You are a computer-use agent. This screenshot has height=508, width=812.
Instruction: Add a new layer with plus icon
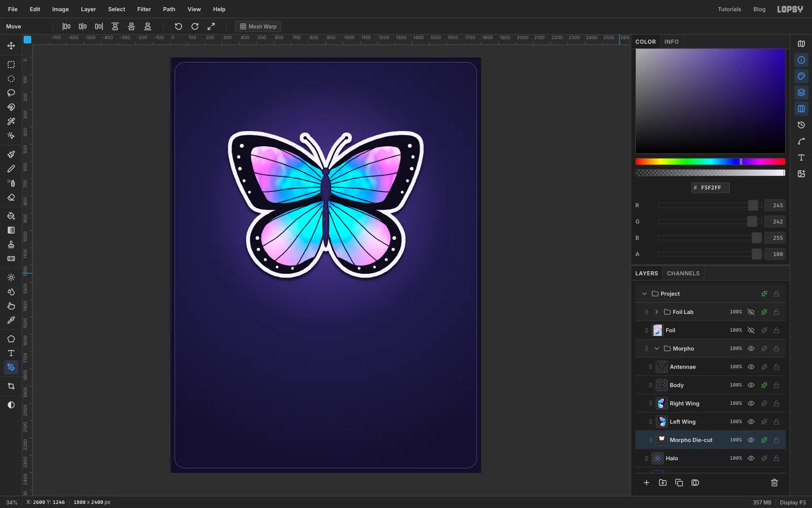(x=647, y=483)
